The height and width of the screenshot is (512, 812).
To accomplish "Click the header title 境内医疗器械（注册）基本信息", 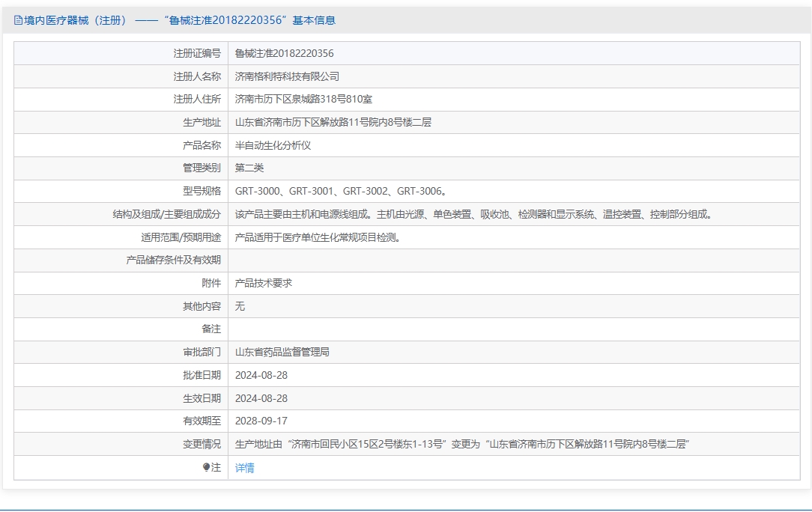I will tap(179, 20).
